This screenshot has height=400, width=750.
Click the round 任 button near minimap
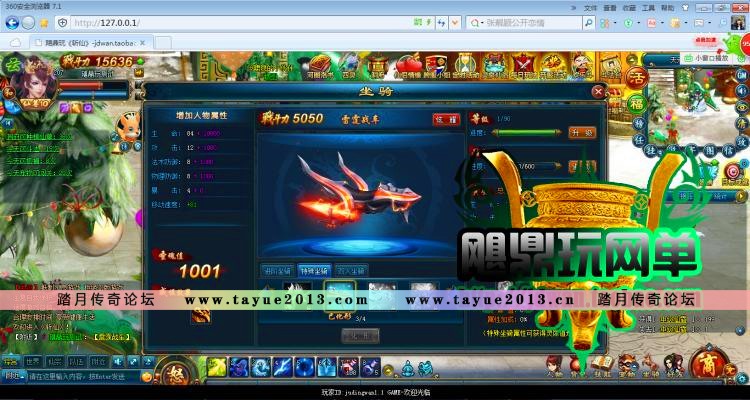tap(638, 140)
